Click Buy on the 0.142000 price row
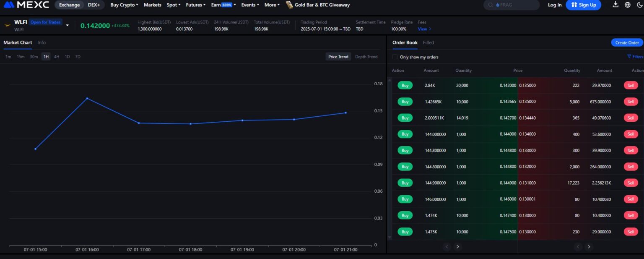 pyautogui.click(x=405, y=85)
